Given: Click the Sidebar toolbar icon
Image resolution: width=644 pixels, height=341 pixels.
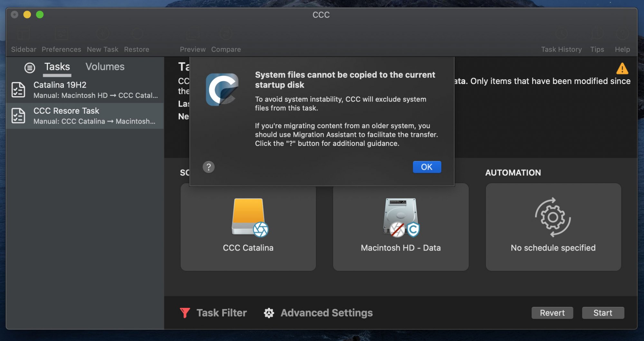Looking at the screenshot, I should coord(24,34).
